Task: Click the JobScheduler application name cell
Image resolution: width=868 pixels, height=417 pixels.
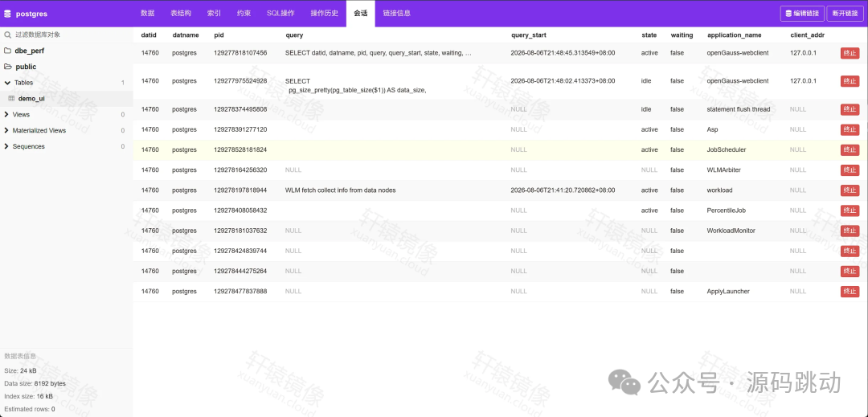Action: click(x=727, y=150)
